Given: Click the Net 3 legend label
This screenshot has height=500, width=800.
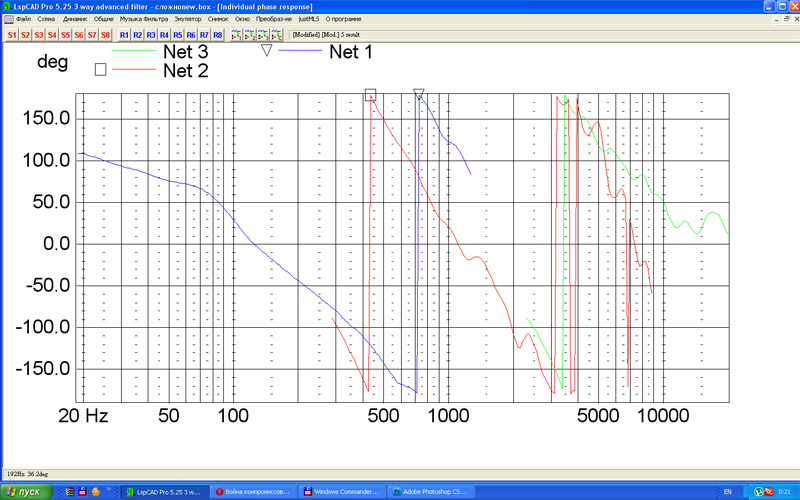Looking at the screenshot, I should click(186, 52).
